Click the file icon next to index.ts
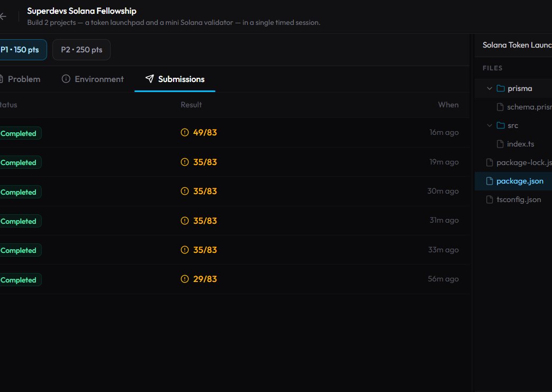This screenshot has width=552, height=392. pos(500,144)
